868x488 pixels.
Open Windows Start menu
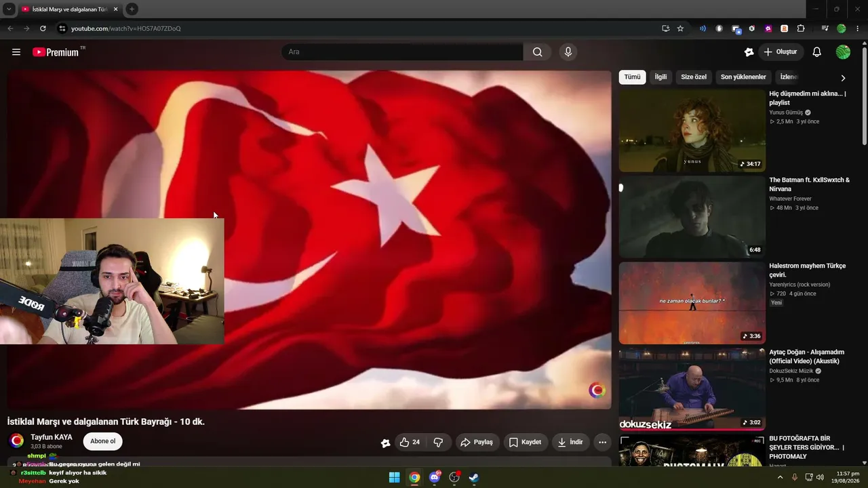(394, 477)
